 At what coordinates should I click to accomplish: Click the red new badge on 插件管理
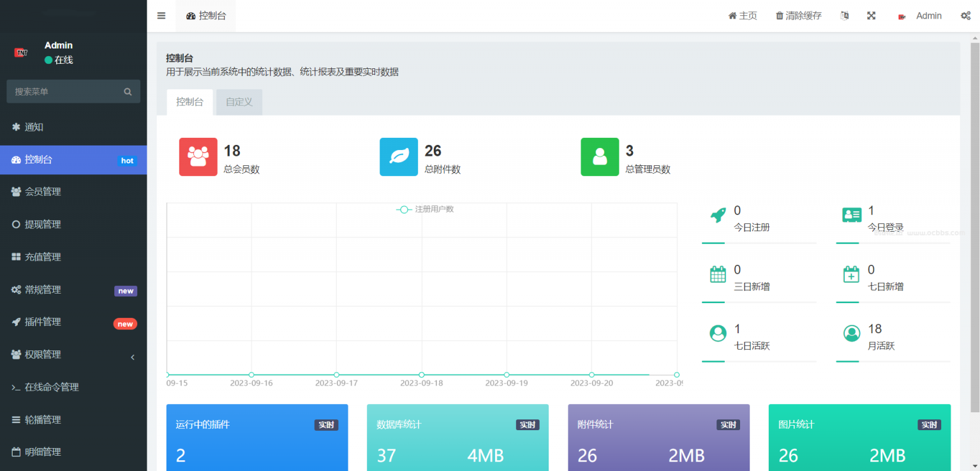tap(125, 324)
